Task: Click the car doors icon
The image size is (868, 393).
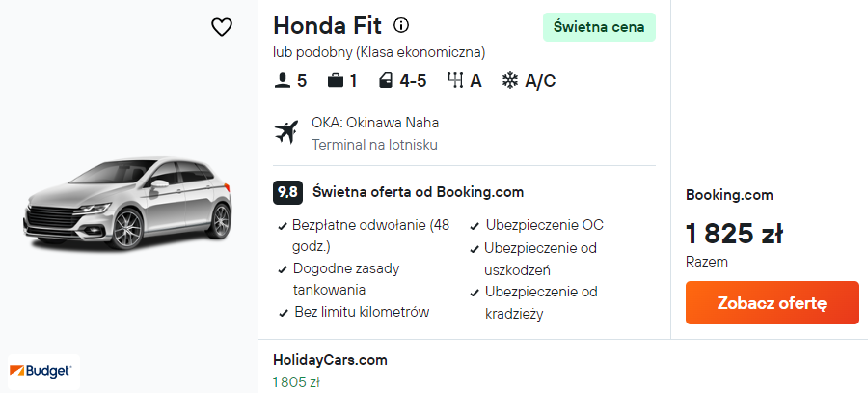Action: point(386,81)
